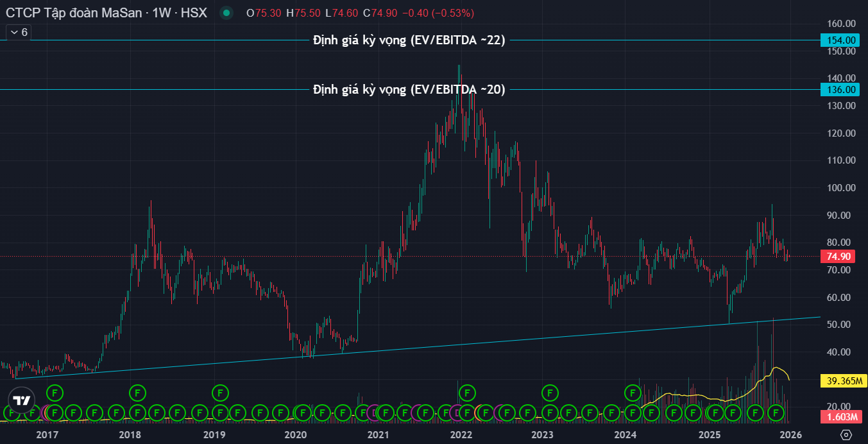The width and height of the screenshot is (868, 444).
Task: Click the TradingView logo icon
Action: click(x=22, y=401)
